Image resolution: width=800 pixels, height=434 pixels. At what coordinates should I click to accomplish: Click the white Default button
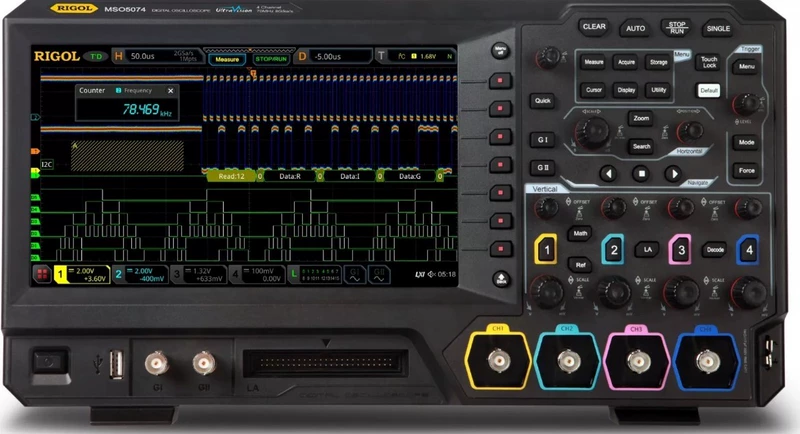(709, 90)
